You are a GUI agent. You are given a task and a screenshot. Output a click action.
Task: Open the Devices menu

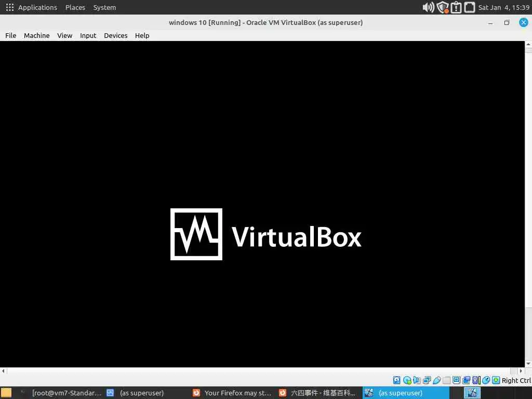click(116, 36)
